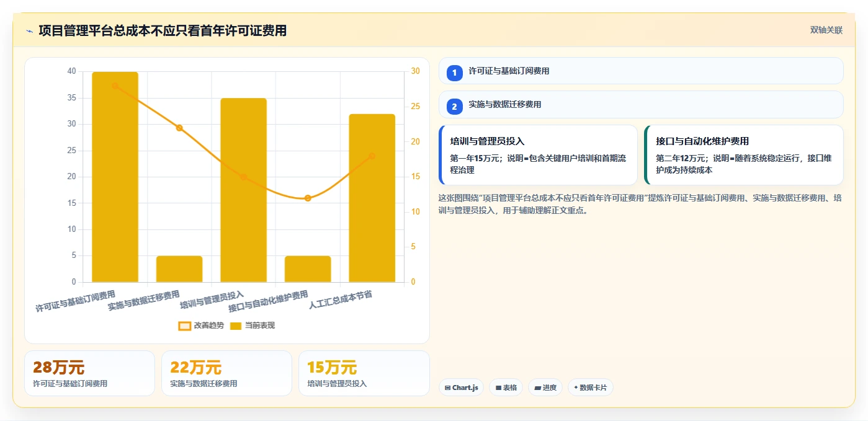Open the 15万元 stat card

364,373
